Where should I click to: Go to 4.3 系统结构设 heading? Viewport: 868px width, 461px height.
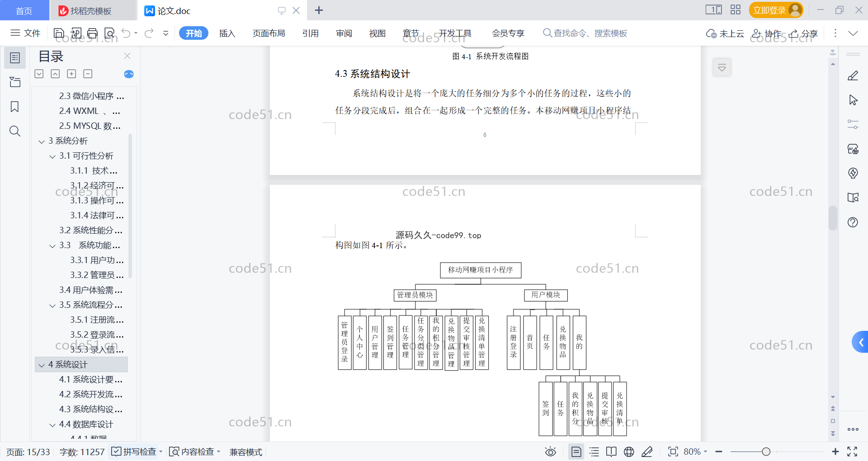(x=91, y=409)
